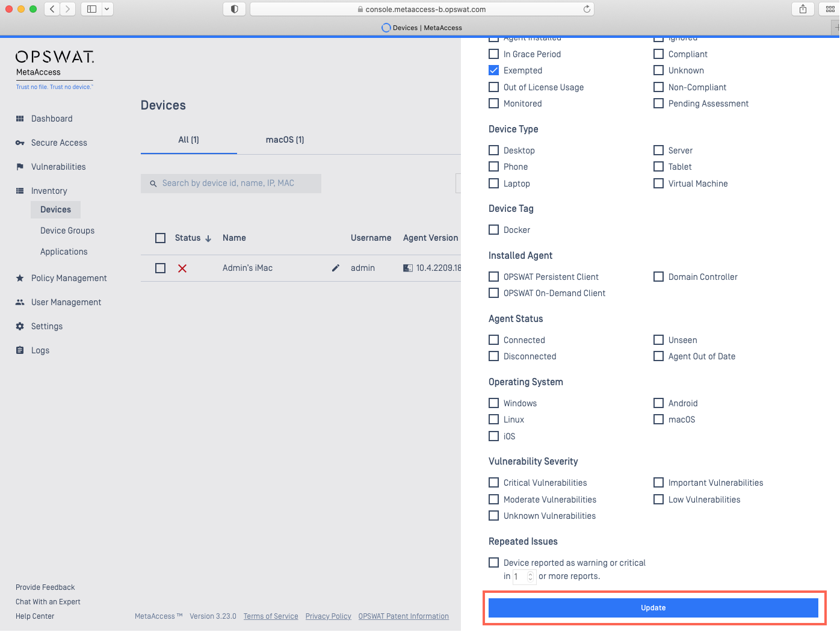Image resolution: width=840 pixels, height=638 pixels.
Task: Uncheck the Exempted filter
Action: pyautogui.click(x=493, y=70)
